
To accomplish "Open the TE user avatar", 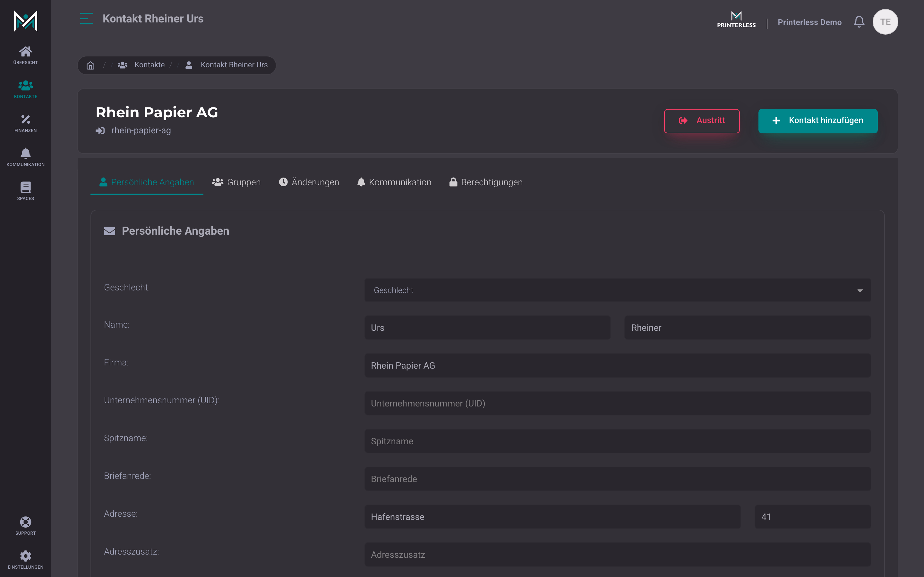I will click(886, 22).
